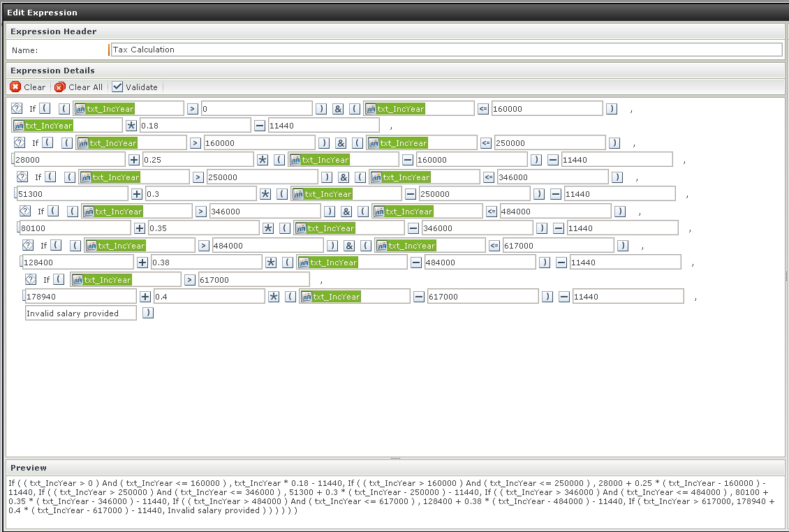This screenshot has height=532, width=789.
Task: Click the input field containing 0.18
Action: [x=196, y=126]
